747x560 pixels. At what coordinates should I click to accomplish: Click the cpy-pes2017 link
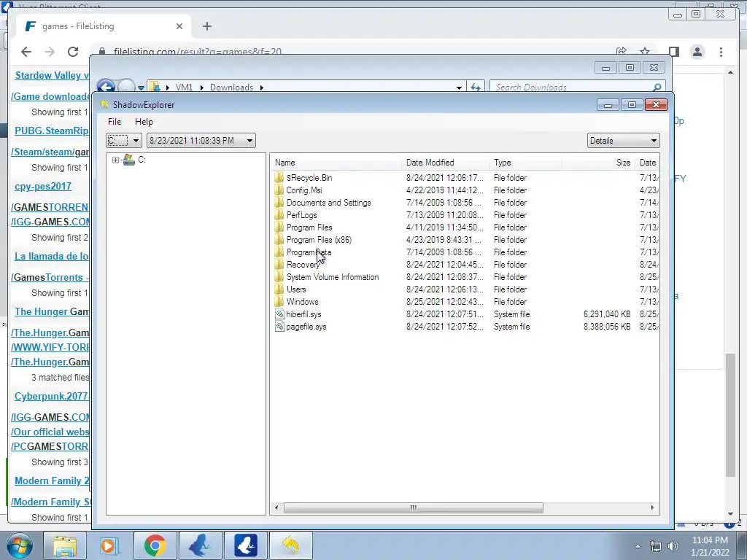coord(43,186)
